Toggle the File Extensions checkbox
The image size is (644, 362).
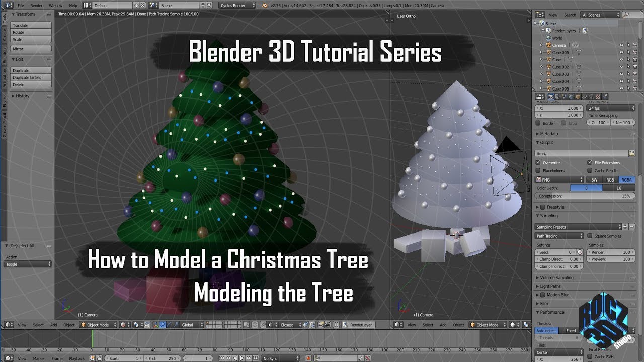[x=590, y=163]
